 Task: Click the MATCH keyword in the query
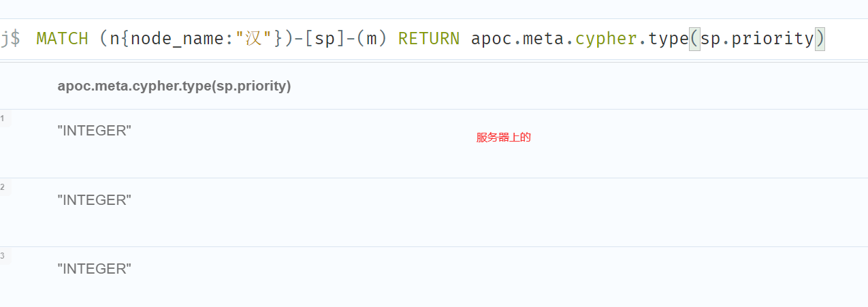click(x=62, y=39)
